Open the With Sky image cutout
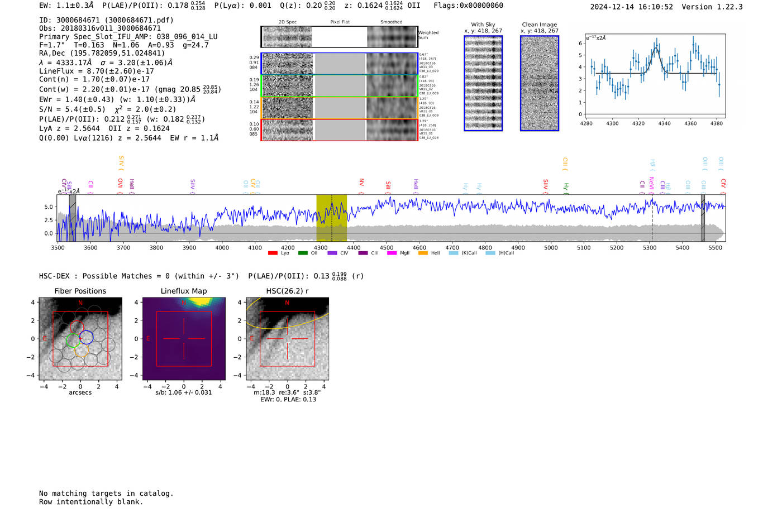The image size is (782, 532). click(483, 83)
